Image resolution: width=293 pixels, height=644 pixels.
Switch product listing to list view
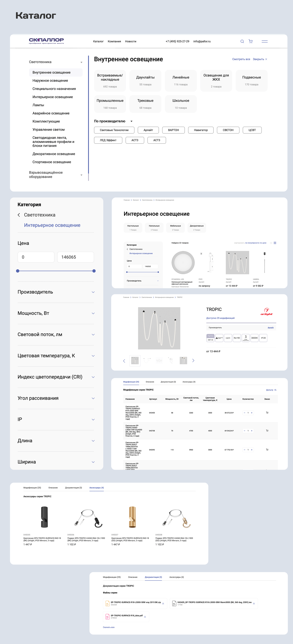[x=271, y=243]
